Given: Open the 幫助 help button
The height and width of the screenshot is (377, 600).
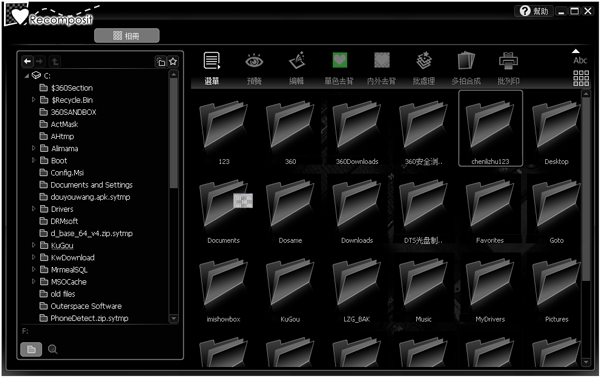Looking at the screenshot, I should (534, 11).
